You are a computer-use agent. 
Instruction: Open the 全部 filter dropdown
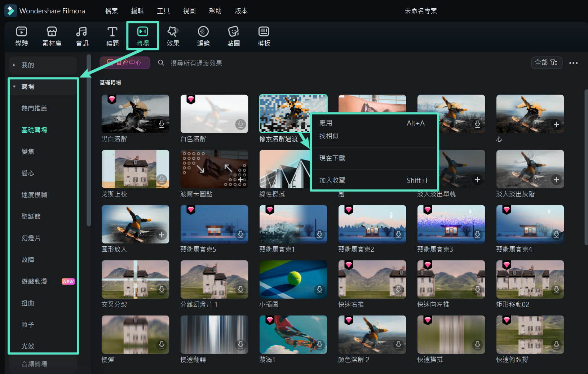click(547, 63)
